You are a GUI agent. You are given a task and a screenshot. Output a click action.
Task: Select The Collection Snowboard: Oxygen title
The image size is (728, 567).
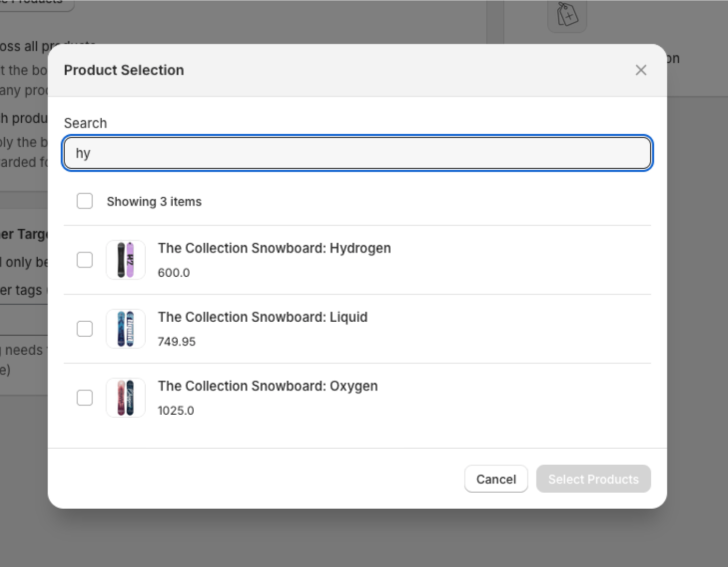(x=268, y=386)
